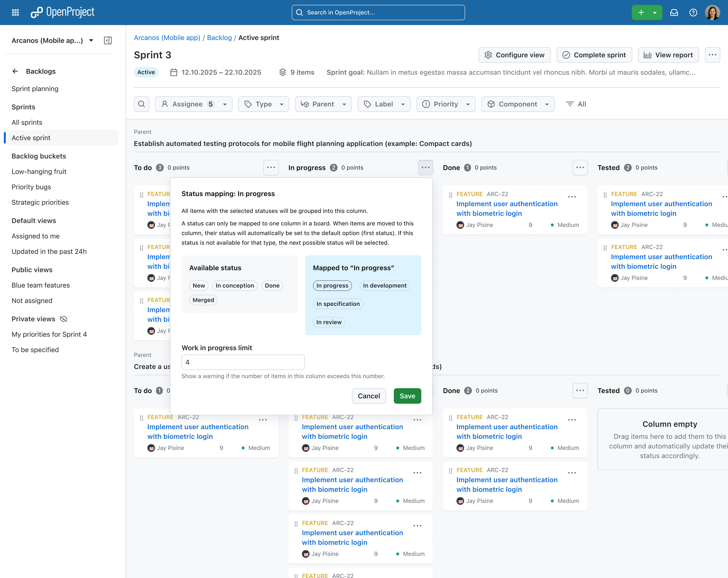728x578 pixels.
Task: Collapse the project sidebar
Action: point(108,40)
